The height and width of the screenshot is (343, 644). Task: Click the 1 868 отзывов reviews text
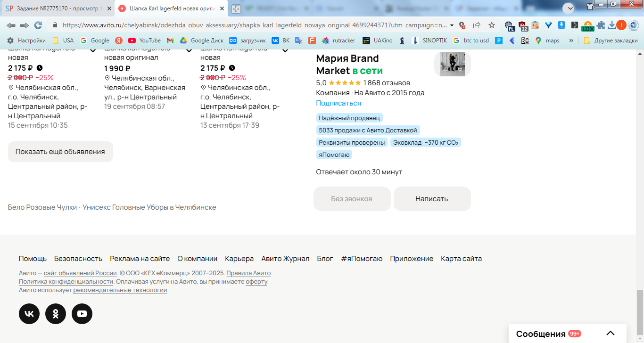tap(387, 83)
